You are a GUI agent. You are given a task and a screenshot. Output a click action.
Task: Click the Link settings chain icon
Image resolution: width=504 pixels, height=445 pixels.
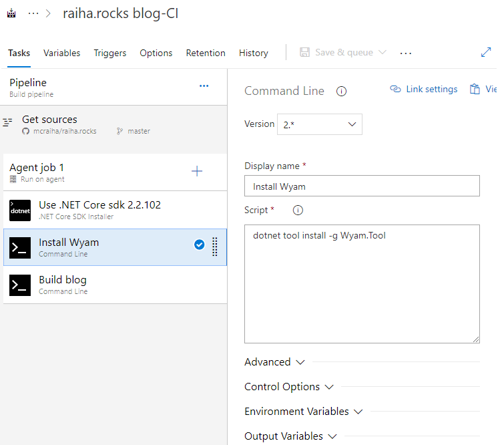point(395,89)
